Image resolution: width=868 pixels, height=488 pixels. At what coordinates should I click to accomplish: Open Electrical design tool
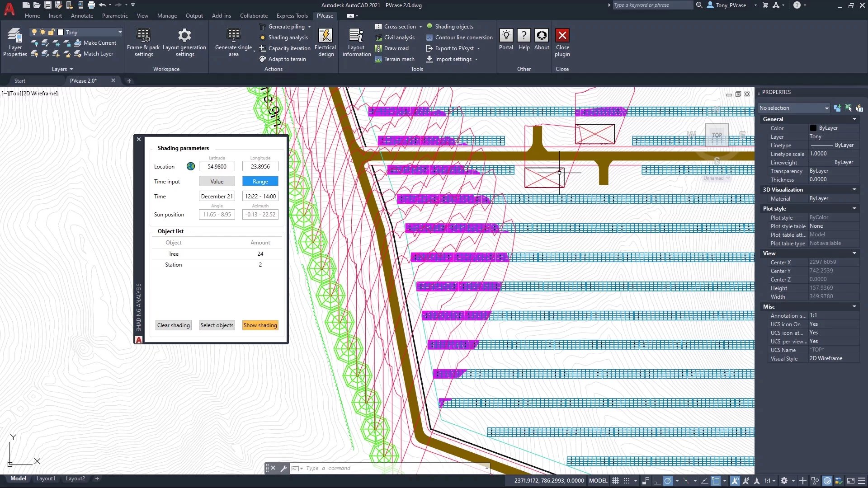[x=325, y=42]
